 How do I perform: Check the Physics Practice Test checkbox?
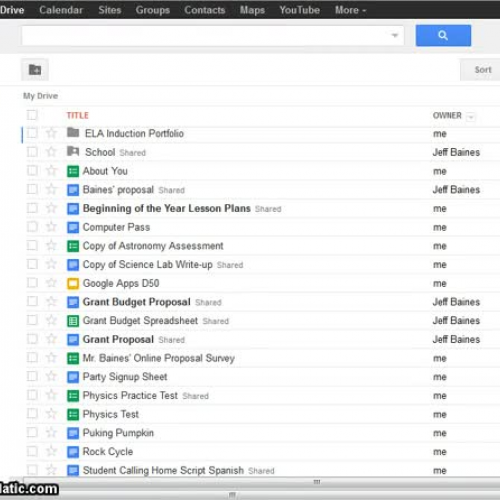pos(32,395)
